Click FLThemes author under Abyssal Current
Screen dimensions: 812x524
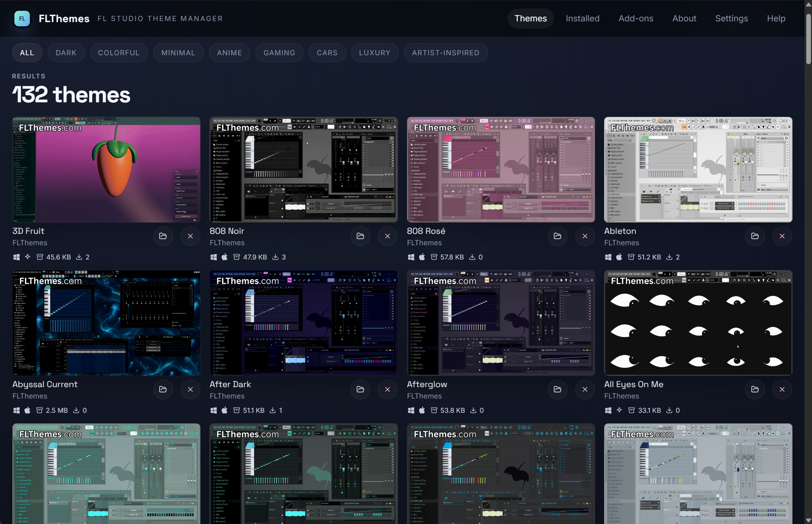30,396
